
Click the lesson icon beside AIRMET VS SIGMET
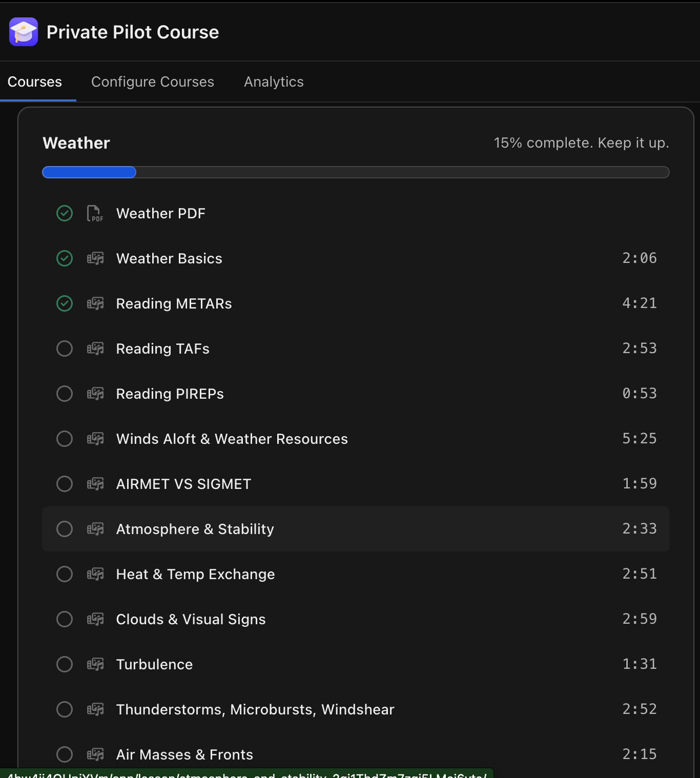(95, 484)
